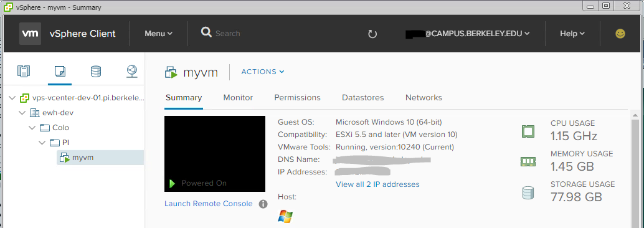Switch to the Permissions tab
The height and width of the screenshot is (228, 644).
point(297,98)
